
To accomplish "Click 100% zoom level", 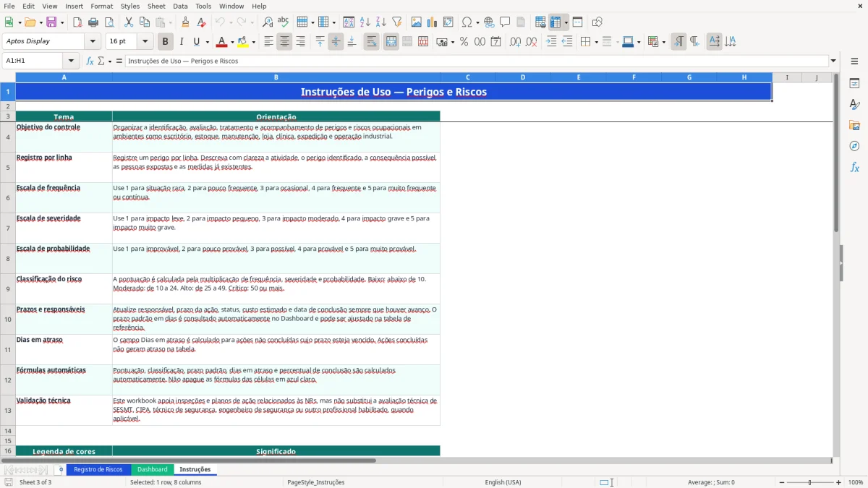I will point(856,482).
